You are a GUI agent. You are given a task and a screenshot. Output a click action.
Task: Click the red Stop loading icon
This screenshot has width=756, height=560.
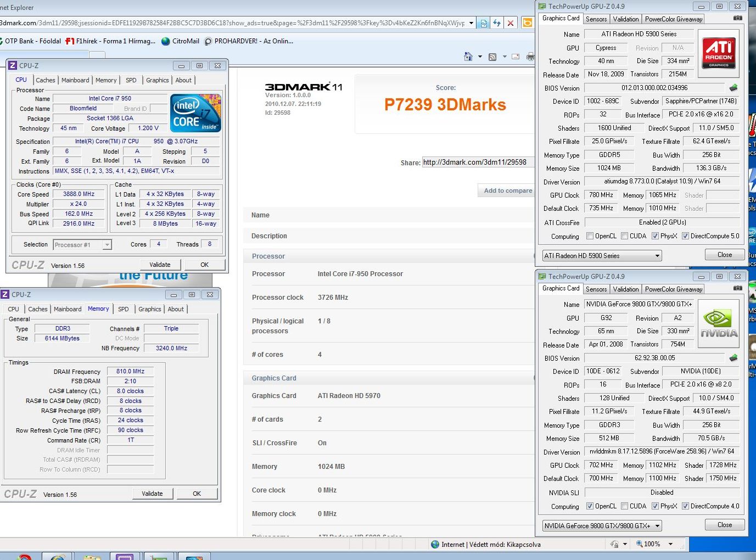click(511, 23)
